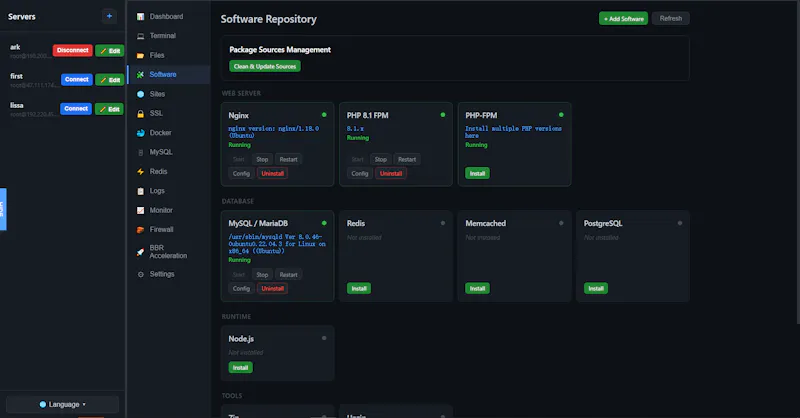Click the Memcached gray status dot
The width and height of the screenshot is (800, 418).
point(561,223)
